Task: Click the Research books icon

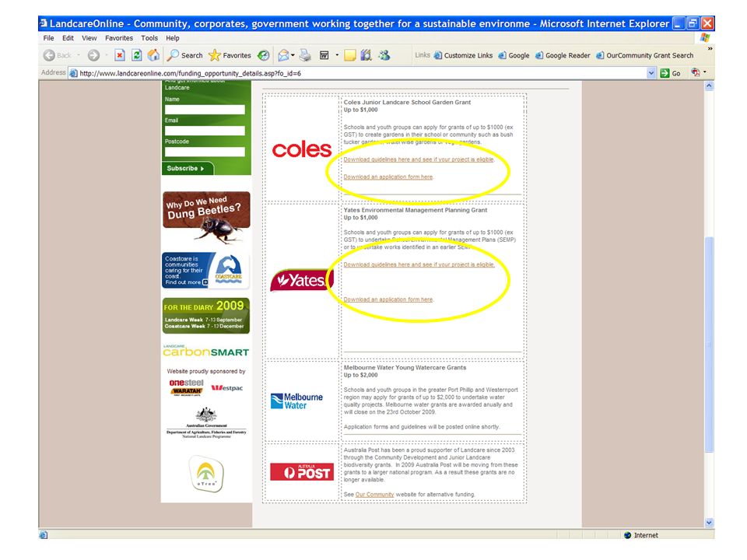Action: pos(366,55)
